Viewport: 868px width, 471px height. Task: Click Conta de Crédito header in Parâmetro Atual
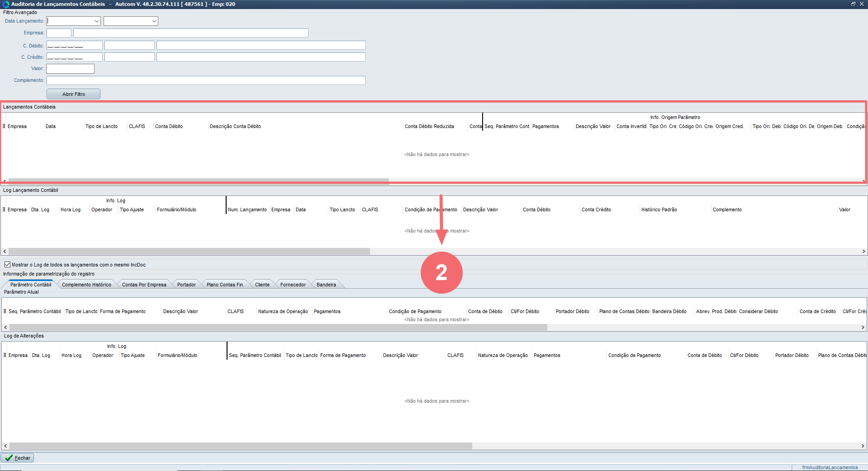pyautogui.click(x=819, y=311)
